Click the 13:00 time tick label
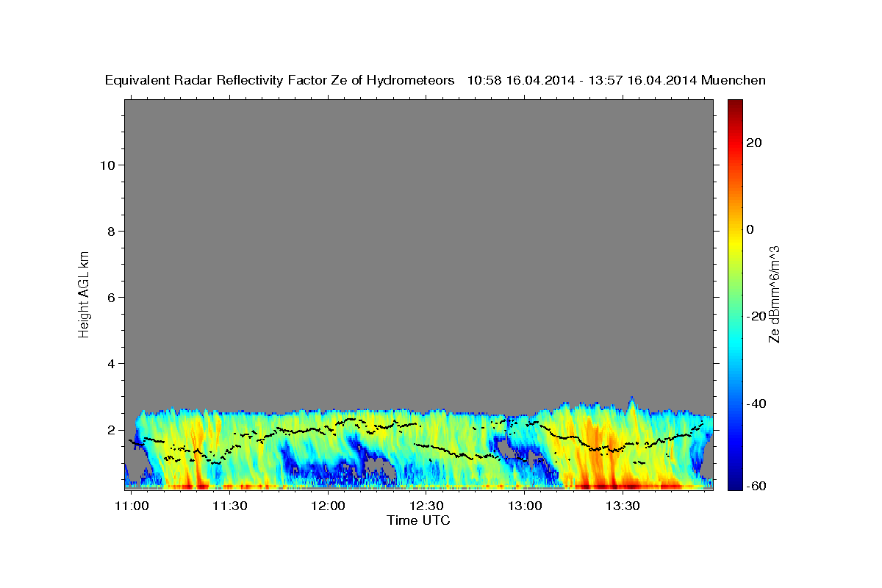Viewport: 882px width, 588px height. coord(525,506)
